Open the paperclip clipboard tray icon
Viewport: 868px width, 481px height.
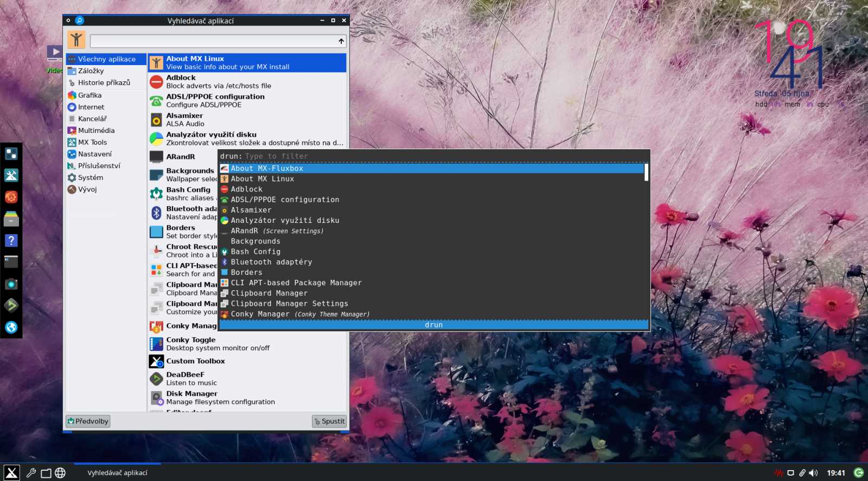tap(802, 473)
